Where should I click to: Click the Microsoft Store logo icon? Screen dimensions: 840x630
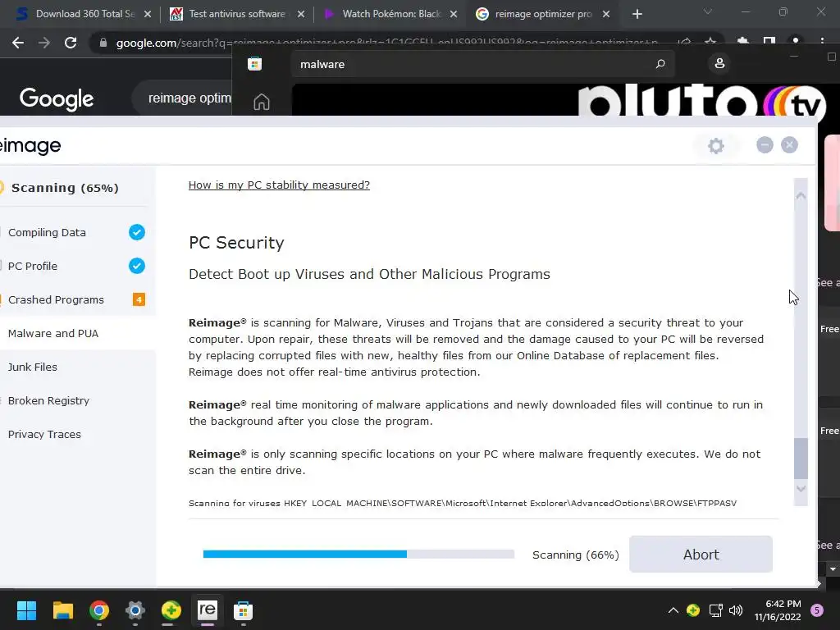pos(254,64)
